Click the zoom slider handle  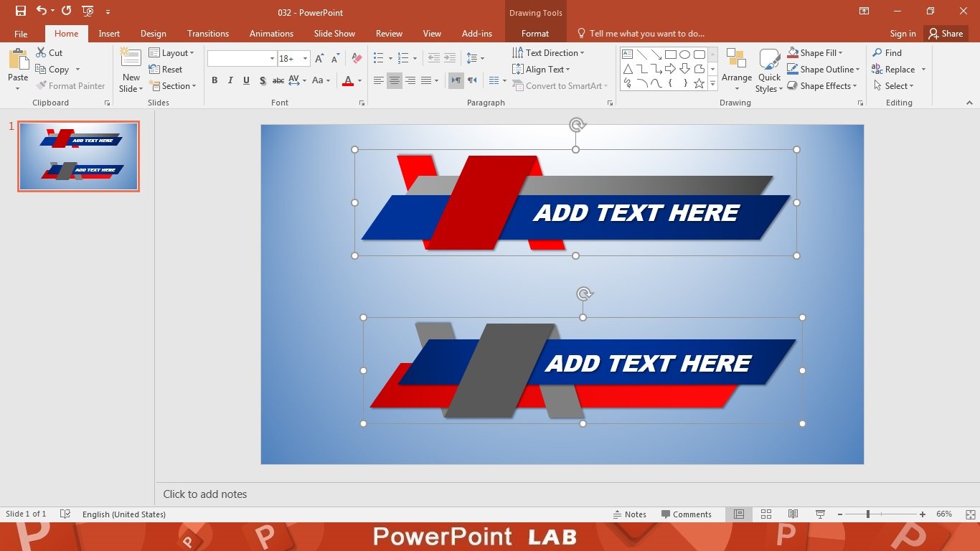(x=868, y=514)
